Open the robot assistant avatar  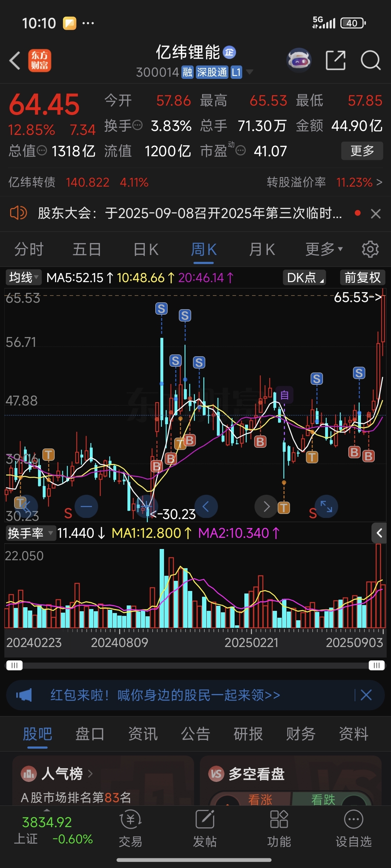299,60
